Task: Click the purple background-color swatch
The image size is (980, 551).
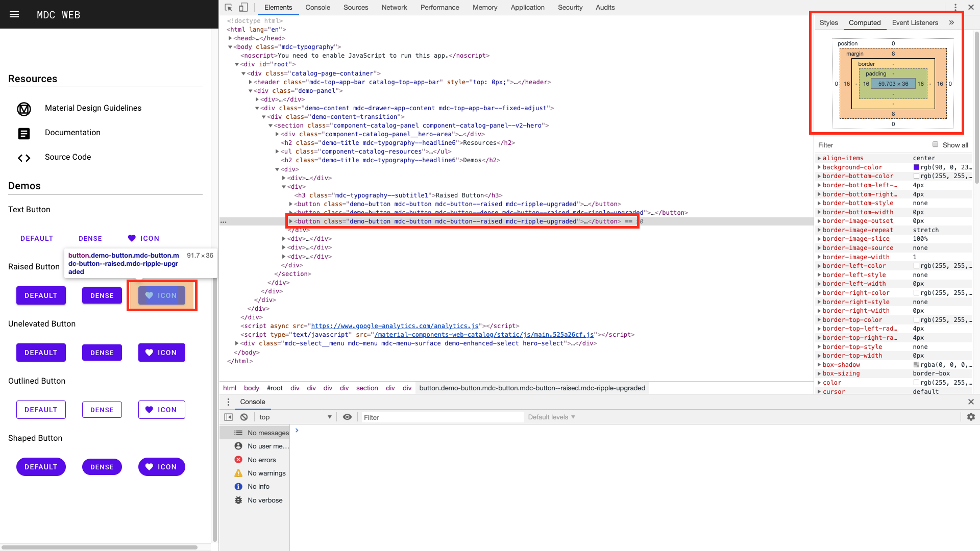Action: (x=917, y=167)
